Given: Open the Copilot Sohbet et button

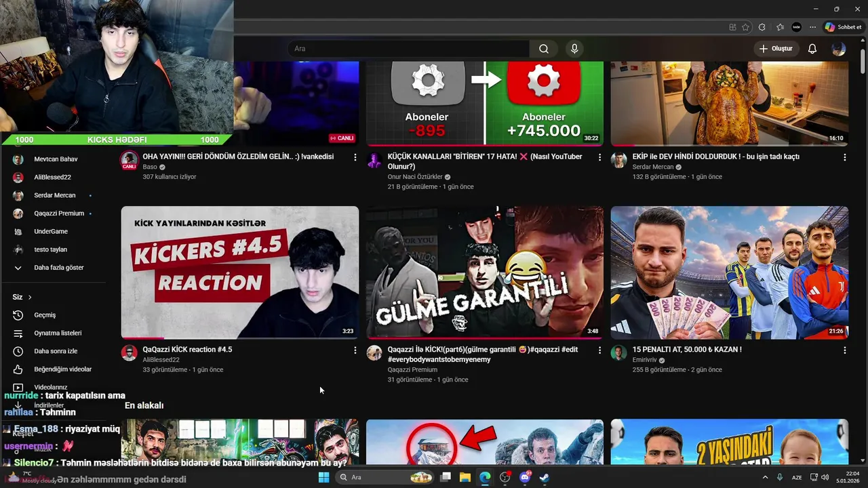Looking at the screenshot, I should 843,27.
